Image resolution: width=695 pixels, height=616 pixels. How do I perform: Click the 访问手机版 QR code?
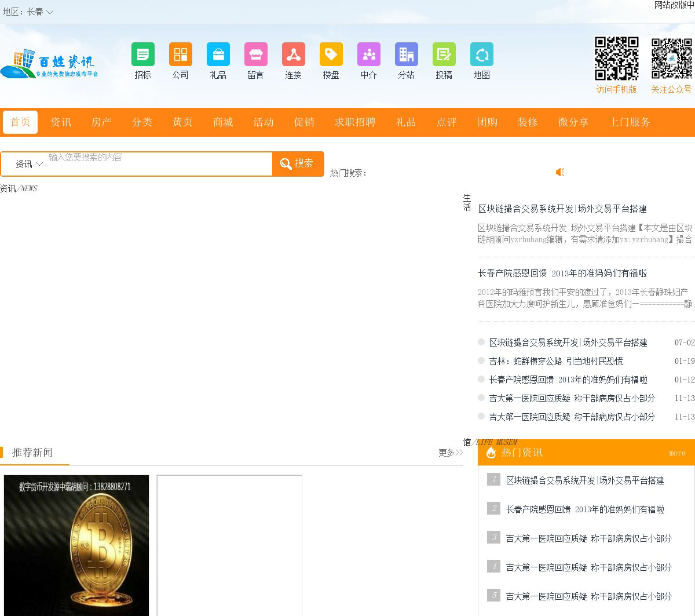(616, 59)
